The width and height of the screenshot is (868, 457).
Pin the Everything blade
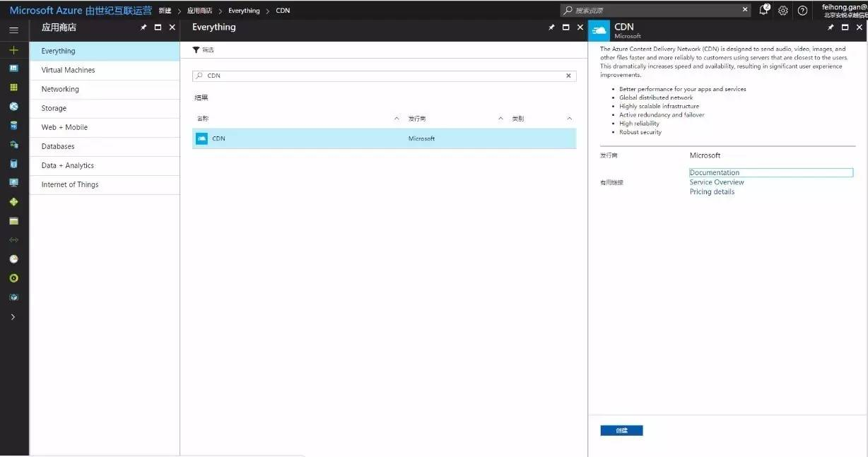(x=551, y=28)
